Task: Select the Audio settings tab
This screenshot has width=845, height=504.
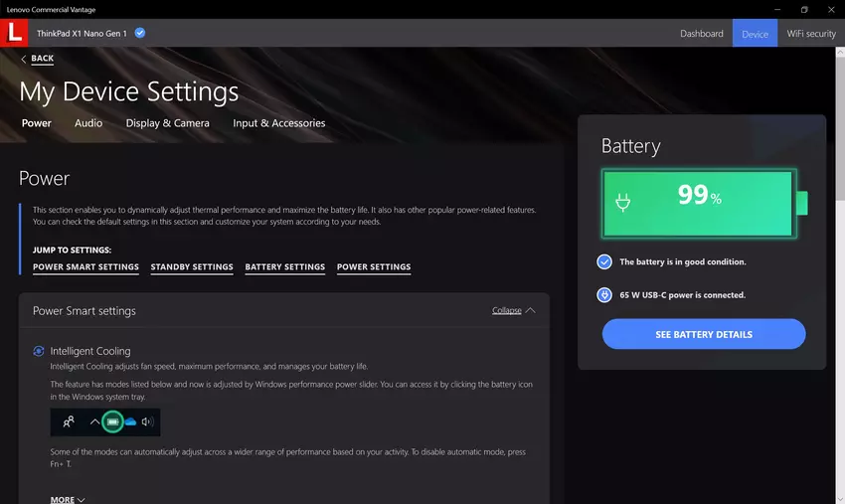Action: [88, 123]
